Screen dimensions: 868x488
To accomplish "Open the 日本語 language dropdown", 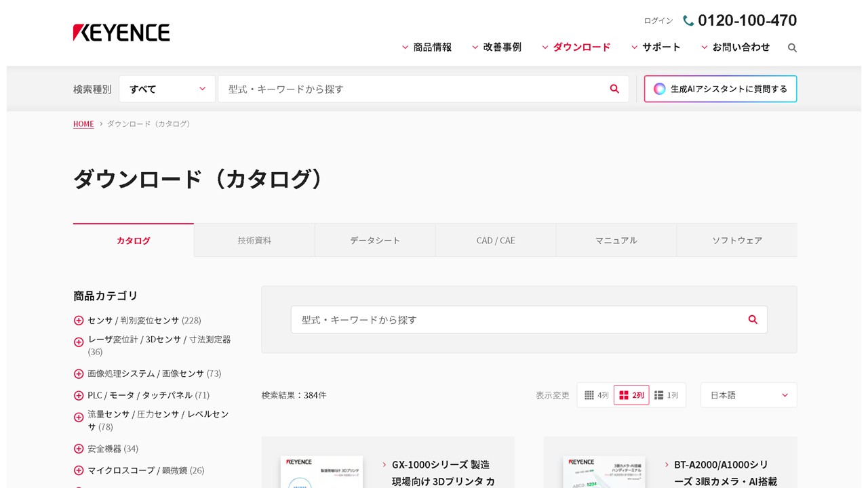I will click(x=748, y=395).
